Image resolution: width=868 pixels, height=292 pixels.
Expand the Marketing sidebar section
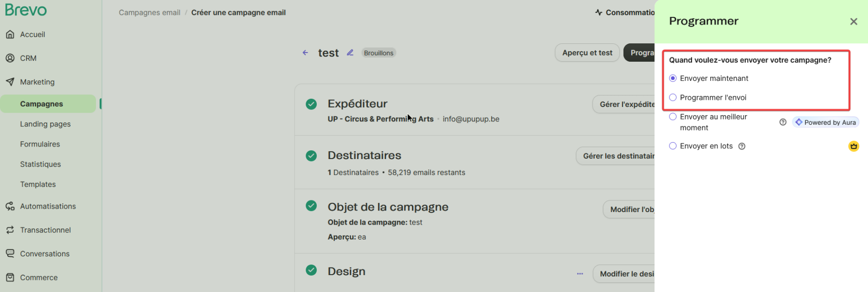point(37,82)
